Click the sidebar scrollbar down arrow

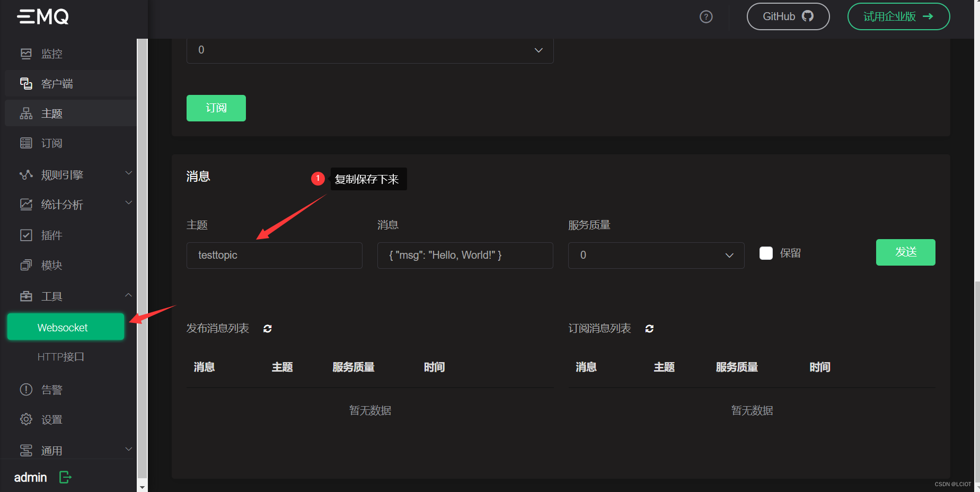pos(142,487)
